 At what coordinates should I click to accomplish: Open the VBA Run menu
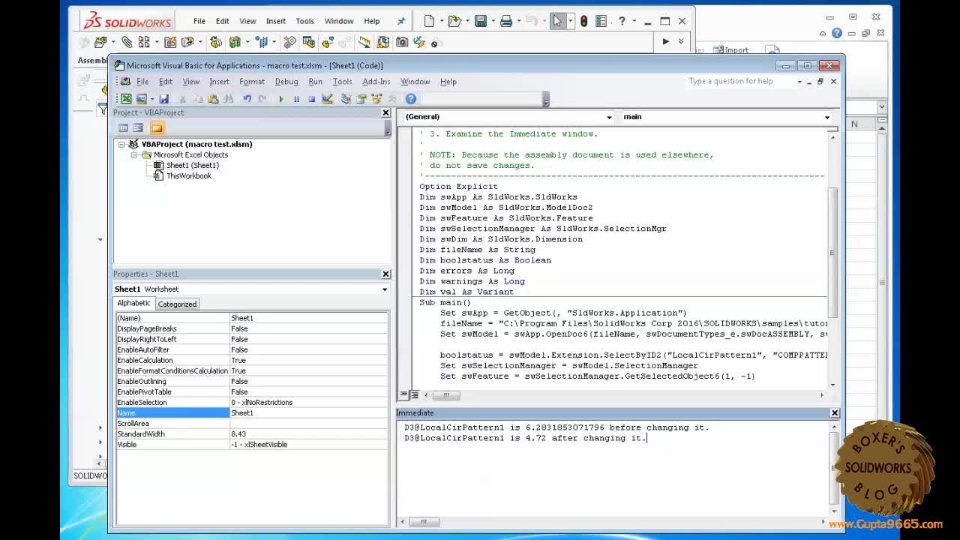(x=315, y=81)
